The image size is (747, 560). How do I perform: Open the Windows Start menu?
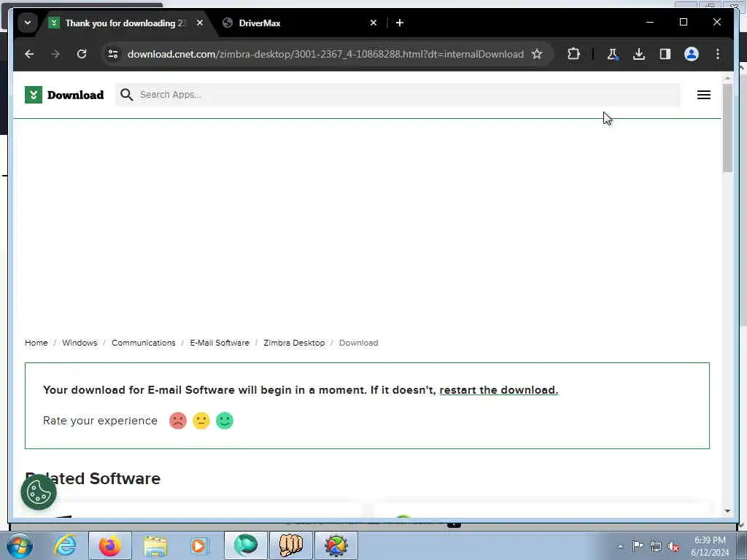click(20, 545)
